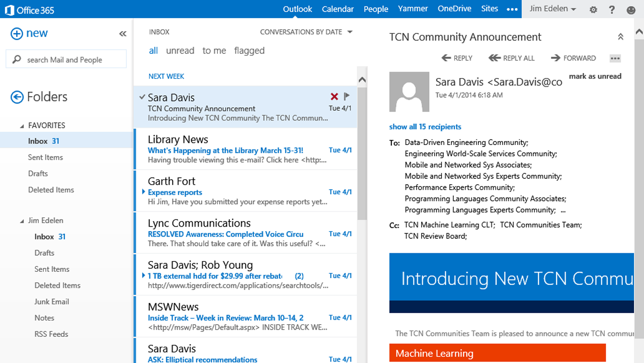Open the Calendar tab

click(x=338, y=9)
